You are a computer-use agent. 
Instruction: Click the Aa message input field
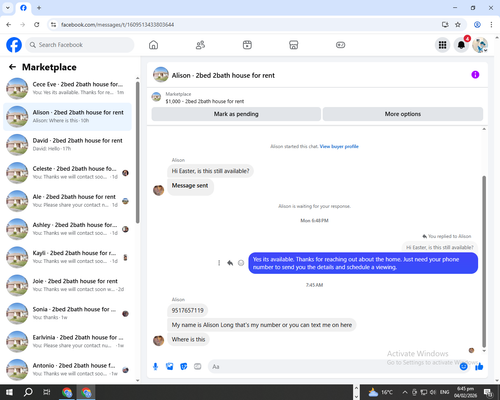tap(333, 367)
